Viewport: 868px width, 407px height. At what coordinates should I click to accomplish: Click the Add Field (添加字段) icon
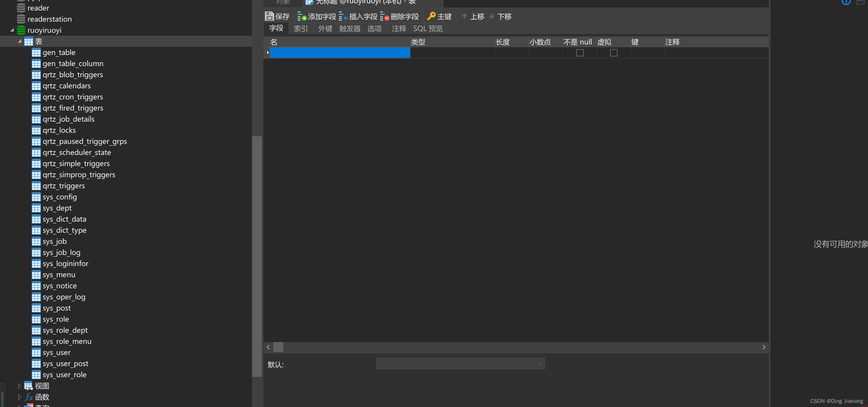click(x=302, y=16)
